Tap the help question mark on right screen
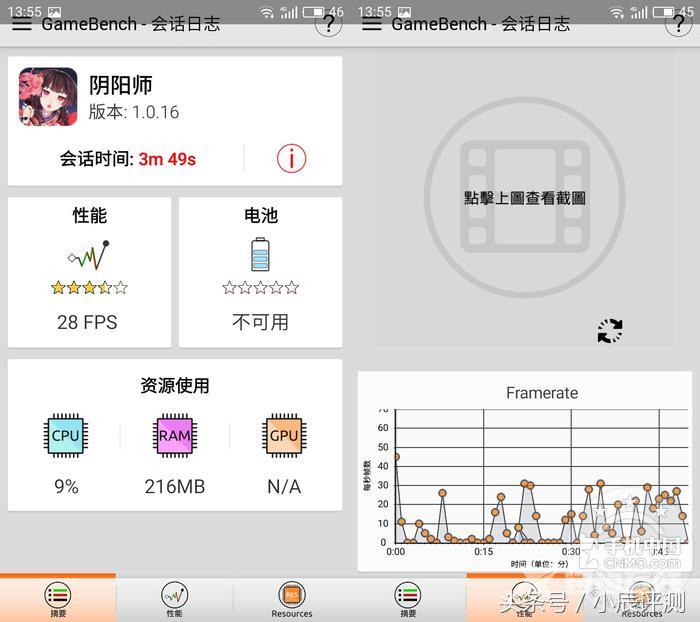Screen dimensions: 700x622 pos(678,24)
